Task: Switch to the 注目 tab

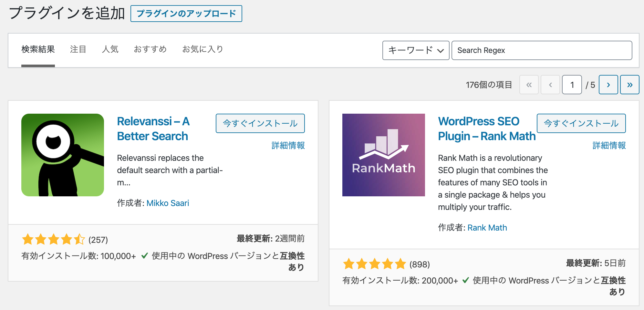Action: 78,49
